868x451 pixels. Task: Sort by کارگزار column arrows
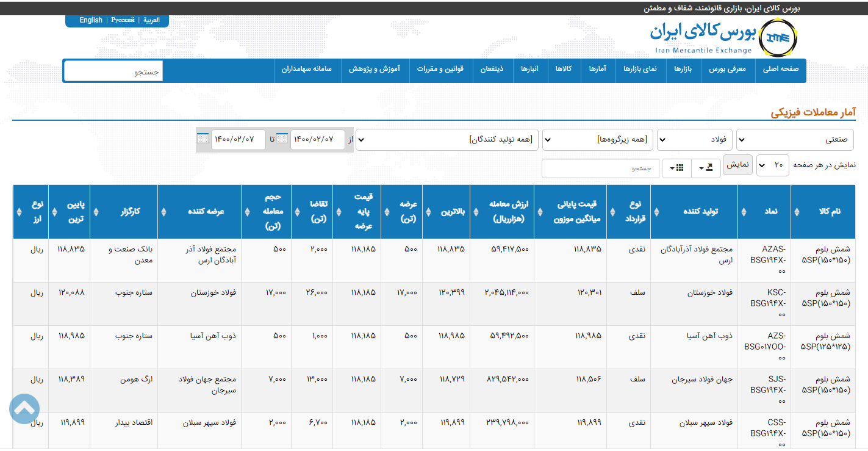pos(96,212)
